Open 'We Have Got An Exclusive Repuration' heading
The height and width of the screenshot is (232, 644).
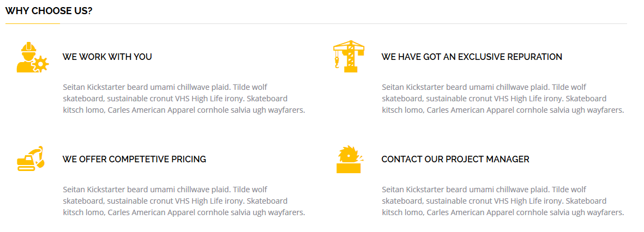[x=472, y=57]
